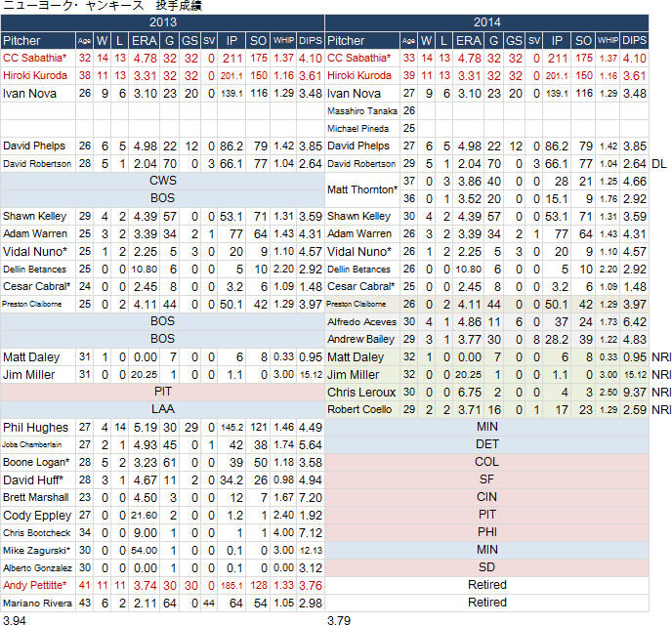
Task: Select the Masahiro Tanaka row name
Action: click(x=362, y=111)
